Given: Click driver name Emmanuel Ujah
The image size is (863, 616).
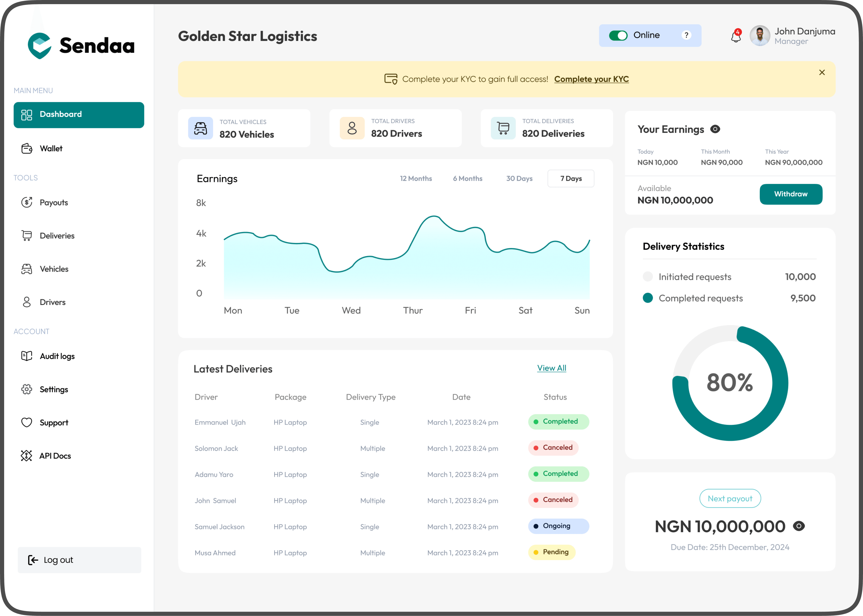Looking at the screenshot, I should [x=220, y=422].
